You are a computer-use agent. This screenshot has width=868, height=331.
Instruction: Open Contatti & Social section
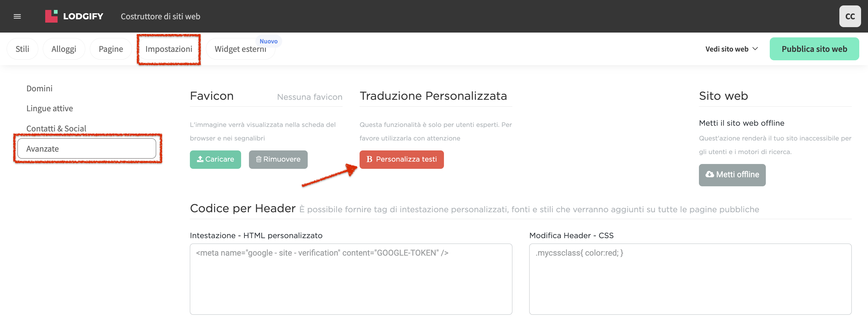[x=56, y=128]
